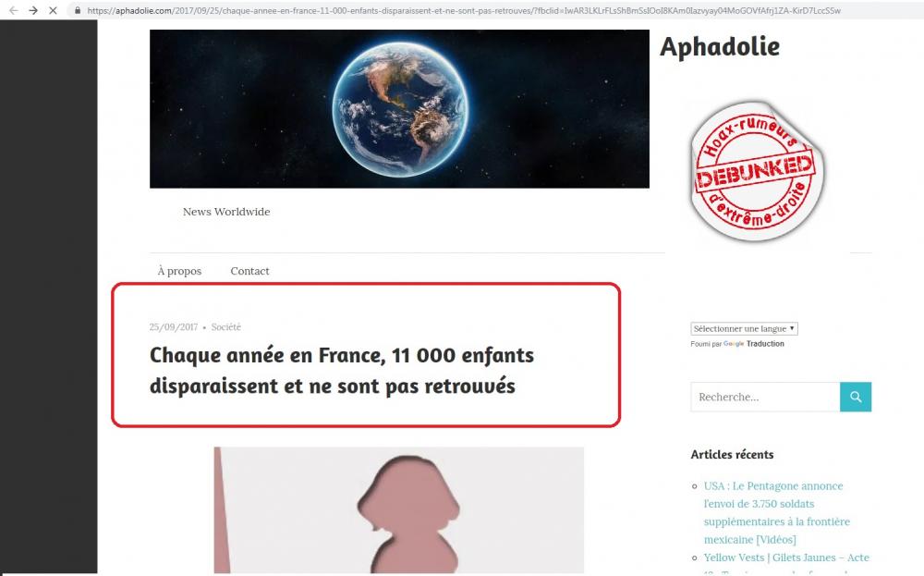Open the À propos menu item

[x=179, y=271]
